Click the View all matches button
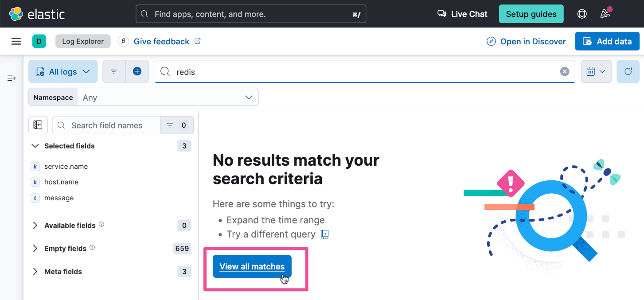The width and height of the screenshot is (644, 300). coord(252,266)
